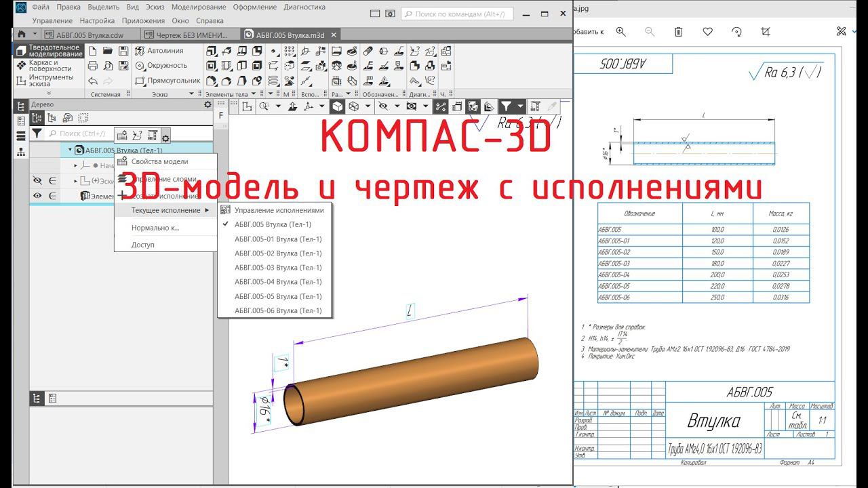Close the АБВГ.005 Втулка.m3d tab
Screen dimensions: 868x488
tap(333, 35)
